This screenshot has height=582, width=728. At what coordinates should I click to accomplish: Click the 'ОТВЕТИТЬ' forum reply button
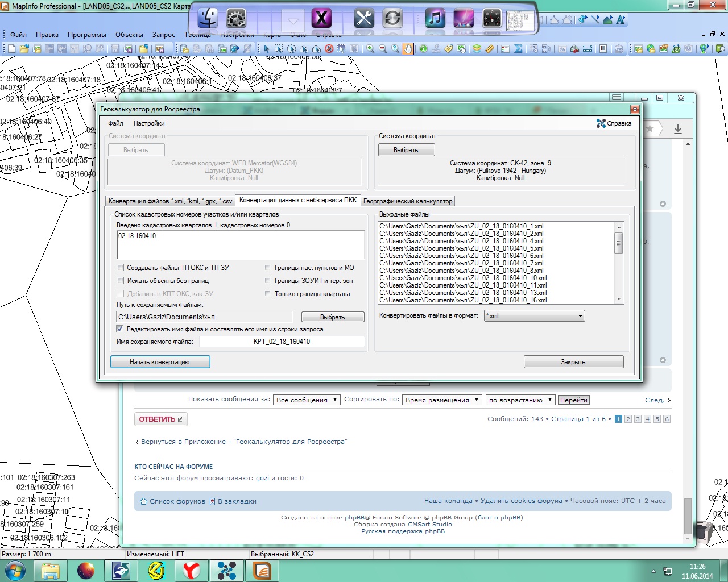(161, 419)
